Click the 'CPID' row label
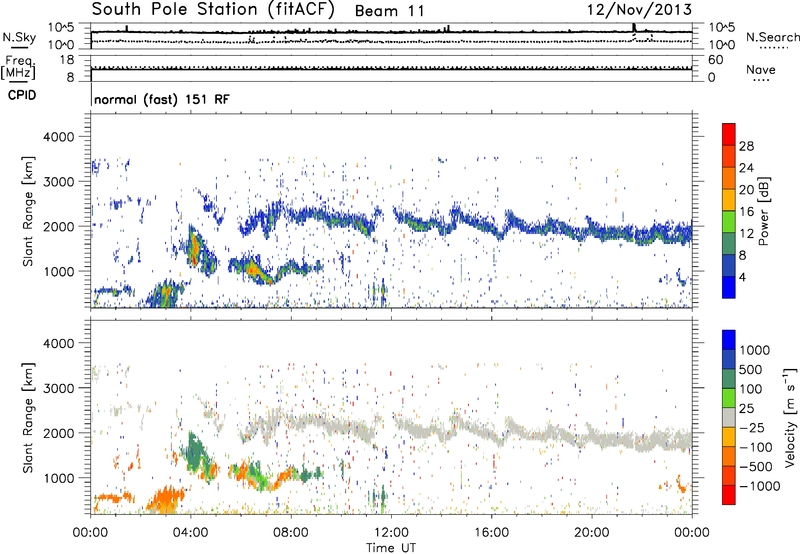This screenshot has width=800, height=554. pyautogui.click(x=22, y=95)
